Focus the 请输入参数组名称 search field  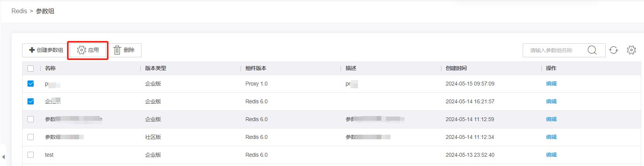(x=556, y=50)
